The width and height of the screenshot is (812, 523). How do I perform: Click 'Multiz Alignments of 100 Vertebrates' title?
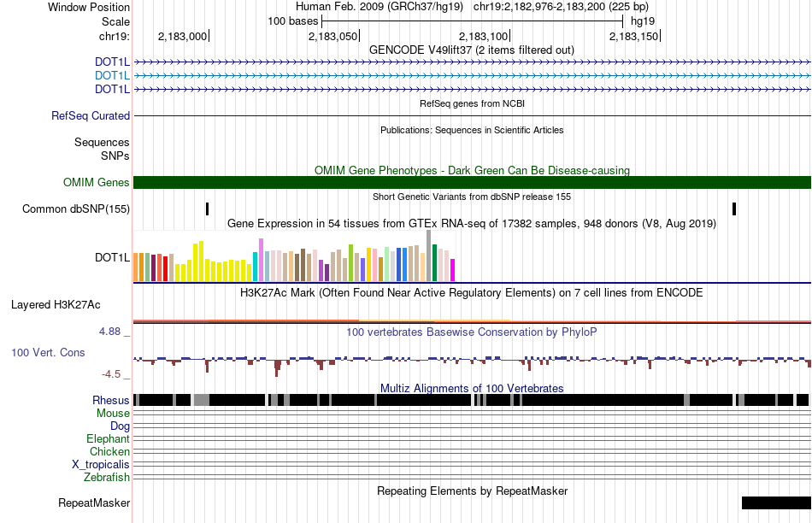pyautogui.click(x=472, y=388)
